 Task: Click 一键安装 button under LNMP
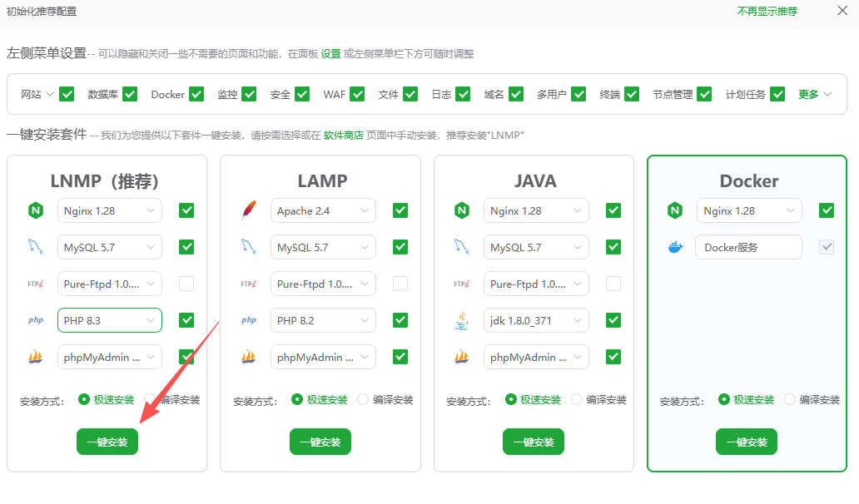[x=107, y=442]
